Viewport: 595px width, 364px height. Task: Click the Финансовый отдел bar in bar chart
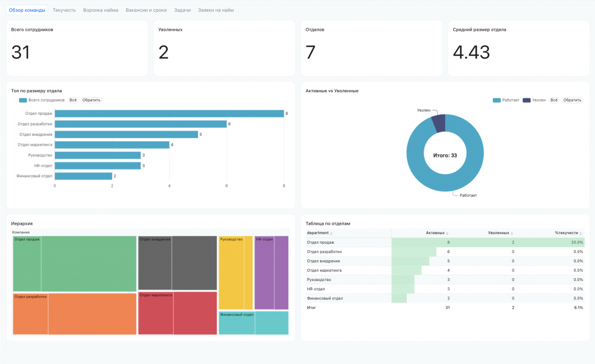click(x=84, y=176)
